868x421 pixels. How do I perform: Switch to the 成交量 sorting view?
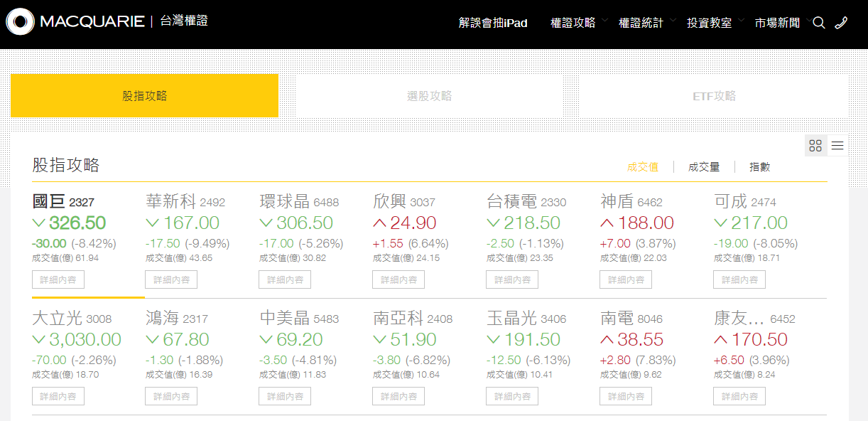pyautogui.click(x=704, y=166)
